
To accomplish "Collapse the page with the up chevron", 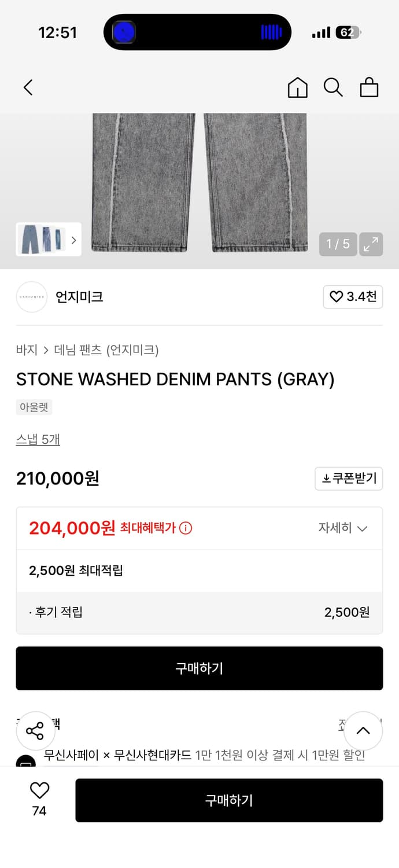I will tap(363, 731).
